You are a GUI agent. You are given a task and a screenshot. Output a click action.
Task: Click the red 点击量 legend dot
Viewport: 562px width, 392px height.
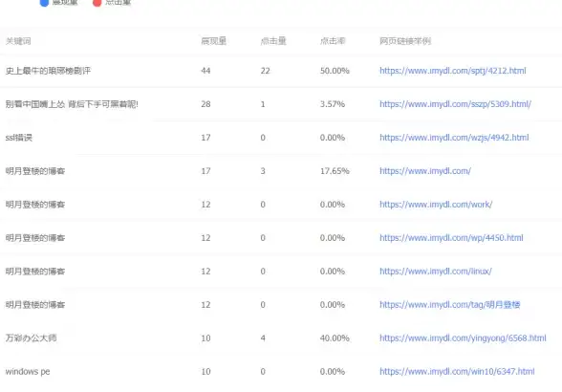[x=97, y=3]
